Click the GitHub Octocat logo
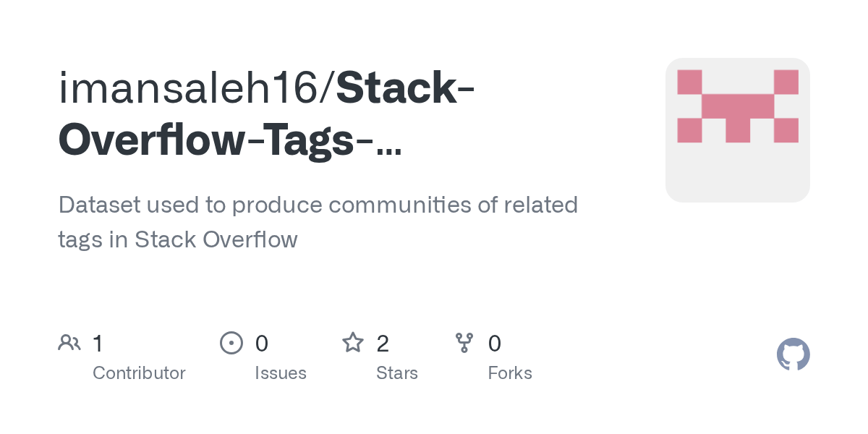Screen dimensions: 868x434 pos(793,354)
